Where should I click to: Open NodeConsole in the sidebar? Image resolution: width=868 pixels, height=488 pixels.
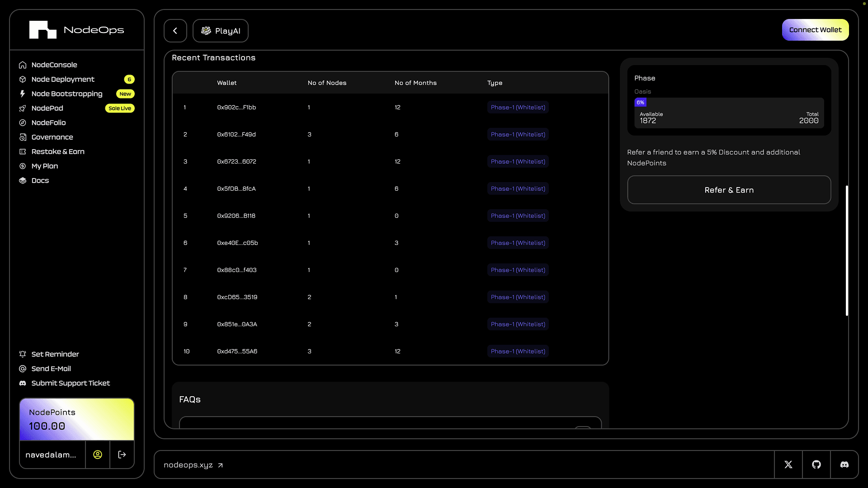coord(54,65)
